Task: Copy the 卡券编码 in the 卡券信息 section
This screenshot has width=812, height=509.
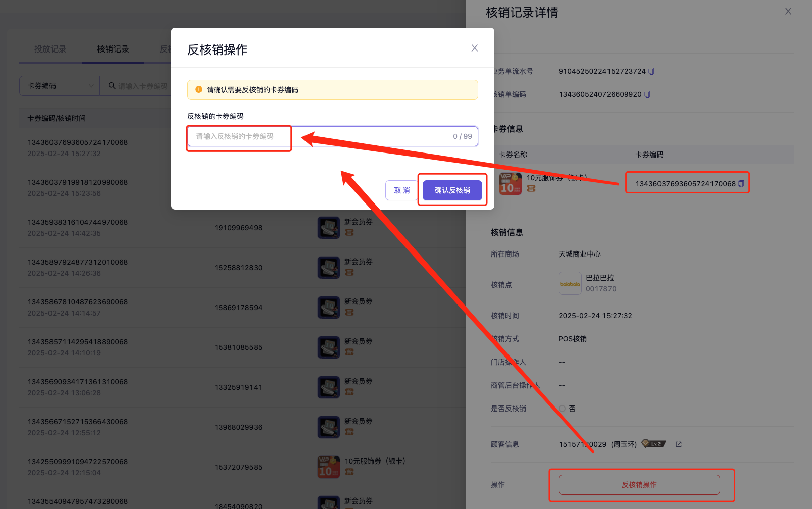Action: [741, 184]
